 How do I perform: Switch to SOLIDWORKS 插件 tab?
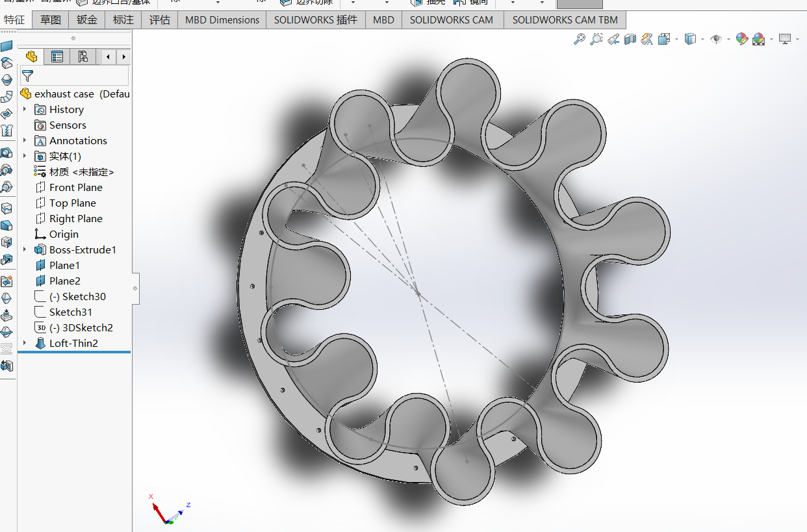[x=316, y=20]
